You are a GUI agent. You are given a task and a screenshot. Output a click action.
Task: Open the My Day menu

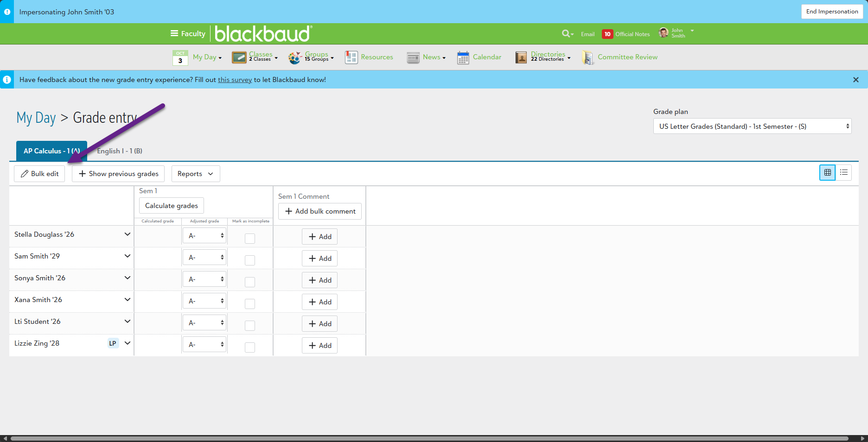point(207,57)
